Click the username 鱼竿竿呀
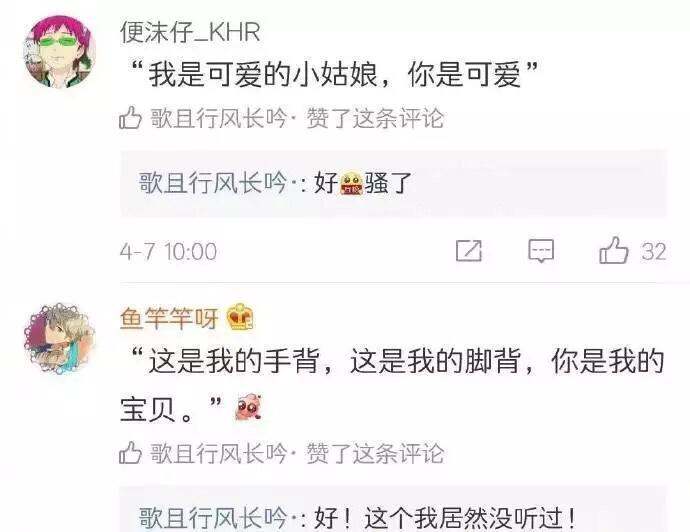The height and width of the screenshot is (532, 690). (169, 318)
